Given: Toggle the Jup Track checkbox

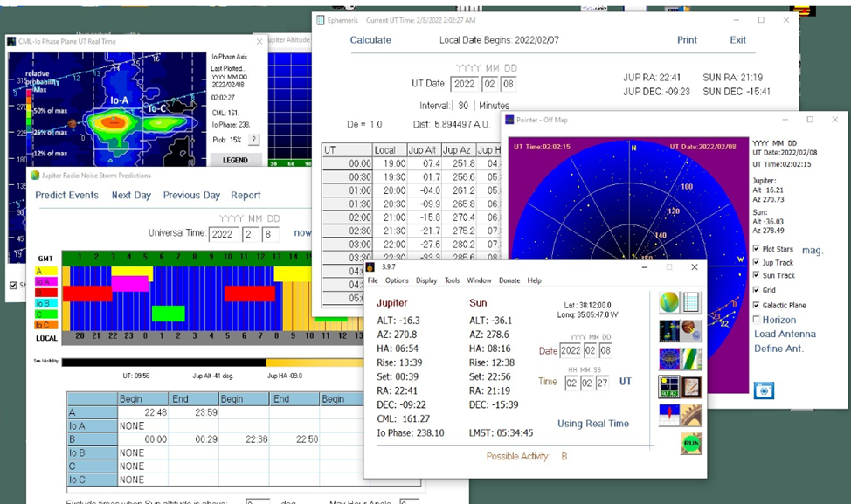Looking at the screenshot, I should click(x=756, y=262).
